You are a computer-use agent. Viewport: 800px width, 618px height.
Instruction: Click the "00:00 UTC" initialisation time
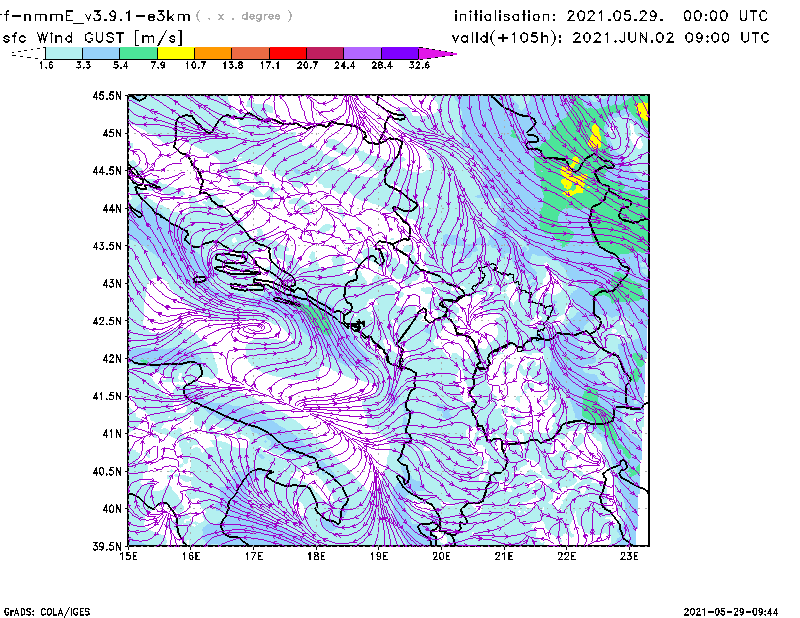pos(726,16)
